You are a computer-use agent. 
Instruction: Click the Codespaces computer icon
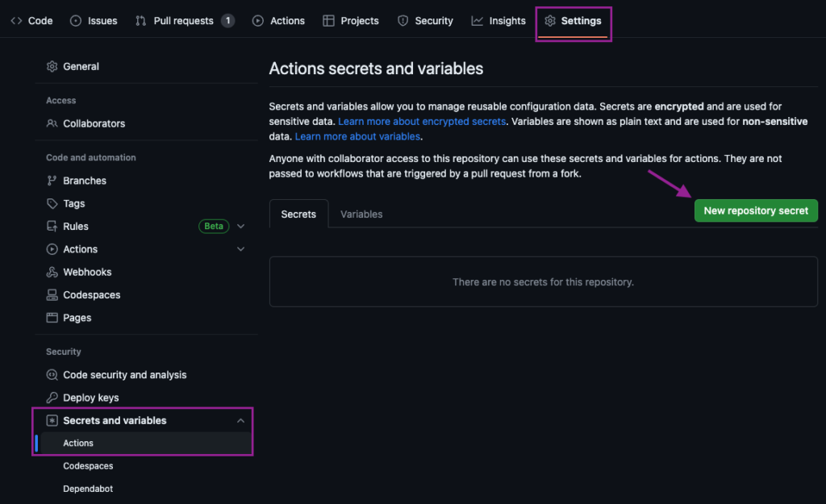52,295
